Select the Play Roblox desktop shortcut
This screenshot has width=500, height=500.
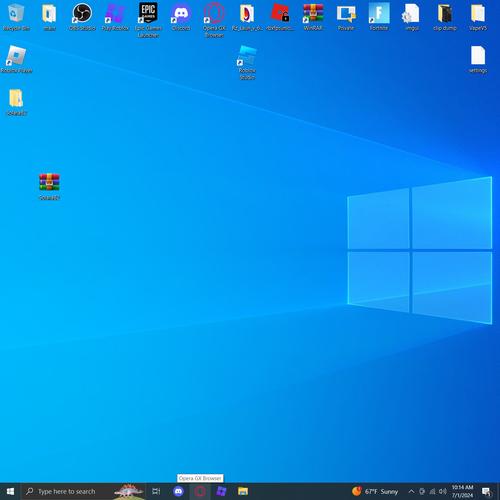(115, 17)
